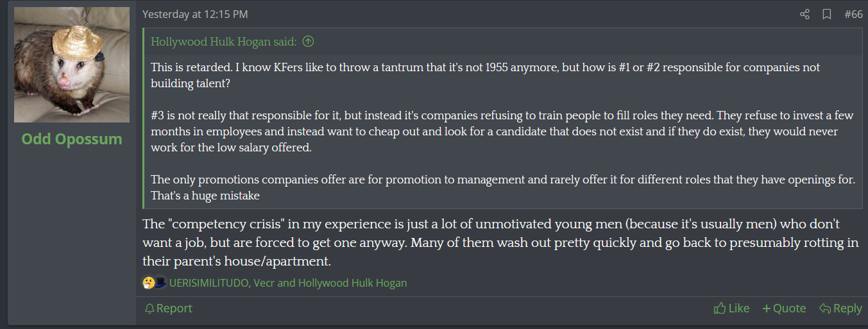Click the 'Yesterday at 12:15 PM' timestamp
This screenshot has height=329, width=868.
pos(195,14)
